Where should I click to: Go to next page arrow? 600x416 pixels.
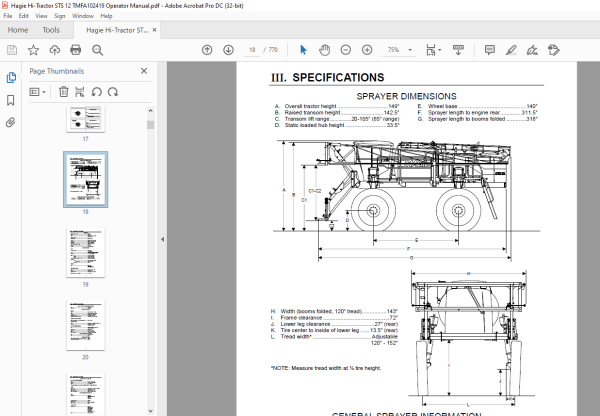pyautogui.click(x=228, y=50)
